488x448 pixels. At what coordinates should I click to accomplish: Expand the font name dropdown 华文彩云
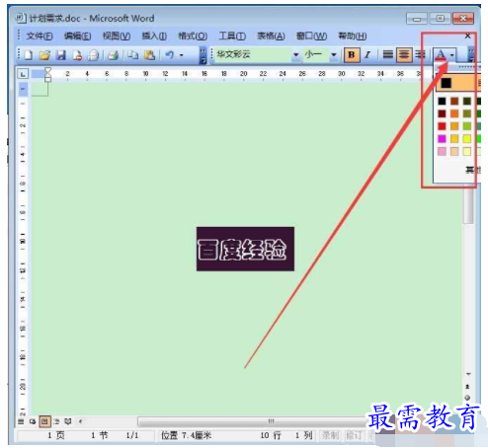295,55
